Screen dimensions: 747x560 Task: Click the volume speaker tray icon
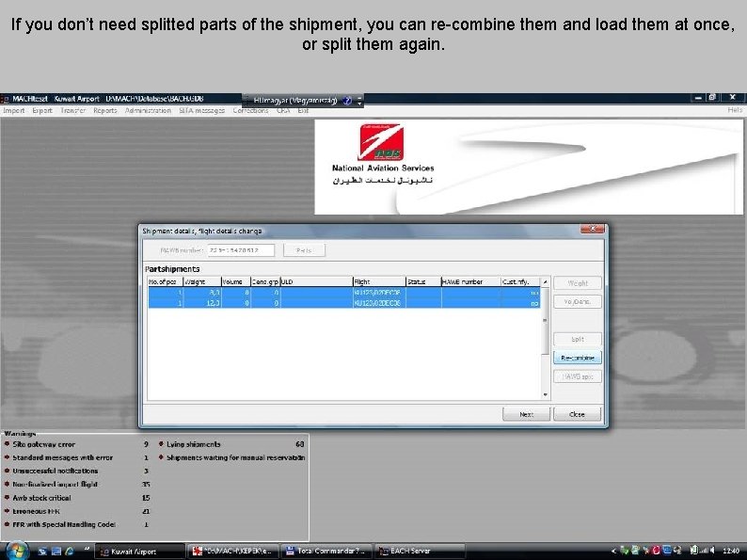[712, 551]
